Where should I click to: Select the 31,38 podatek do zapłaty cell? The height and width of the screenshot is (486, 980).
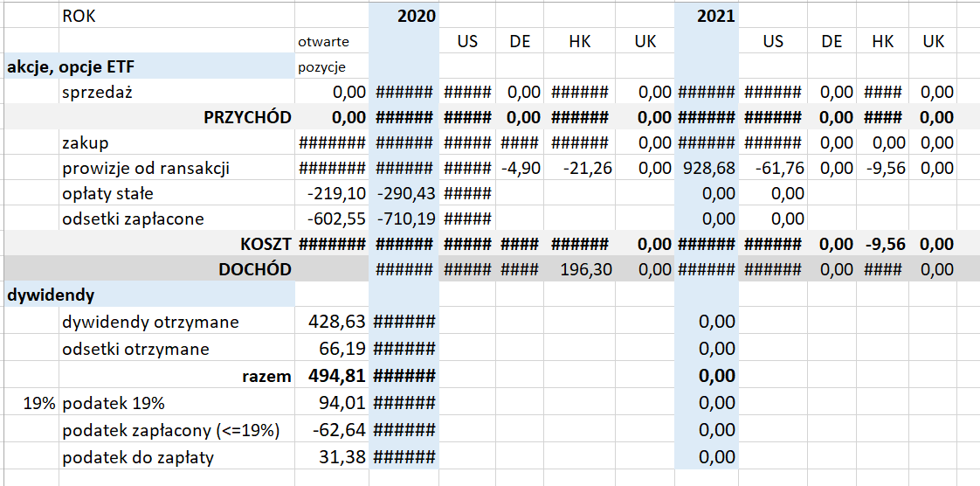point(332,458)
